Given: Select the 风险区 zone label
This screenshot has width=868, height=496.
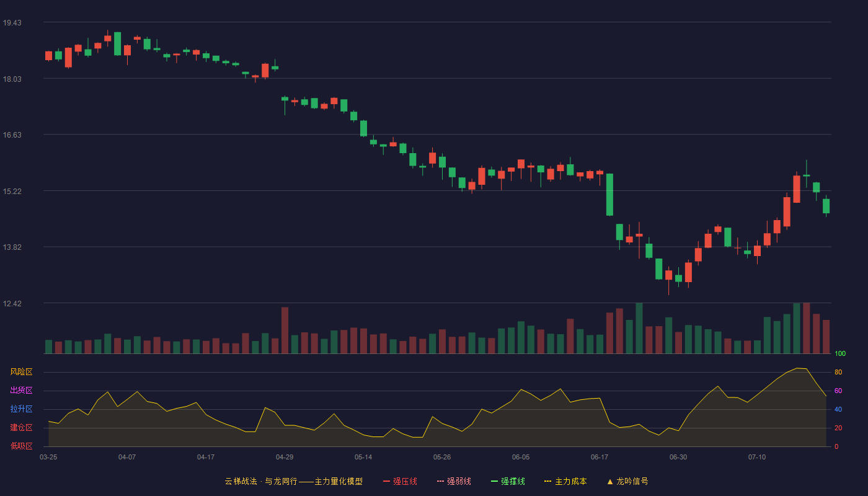Looking at the screenshot, I should tap(21, 372).
